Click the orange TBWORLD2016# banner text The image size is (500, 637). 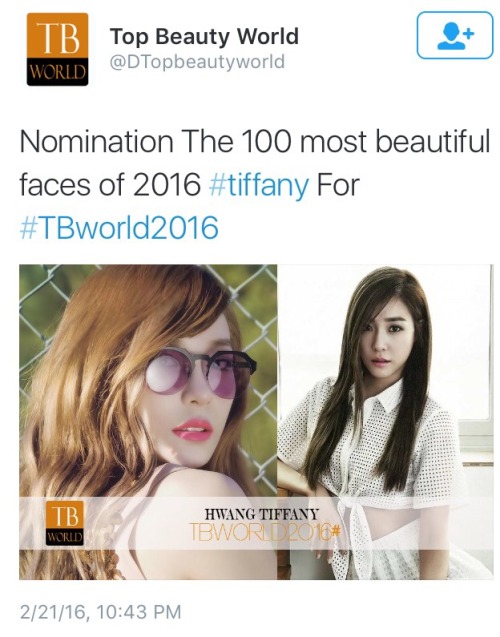click(x=264, y=531)
